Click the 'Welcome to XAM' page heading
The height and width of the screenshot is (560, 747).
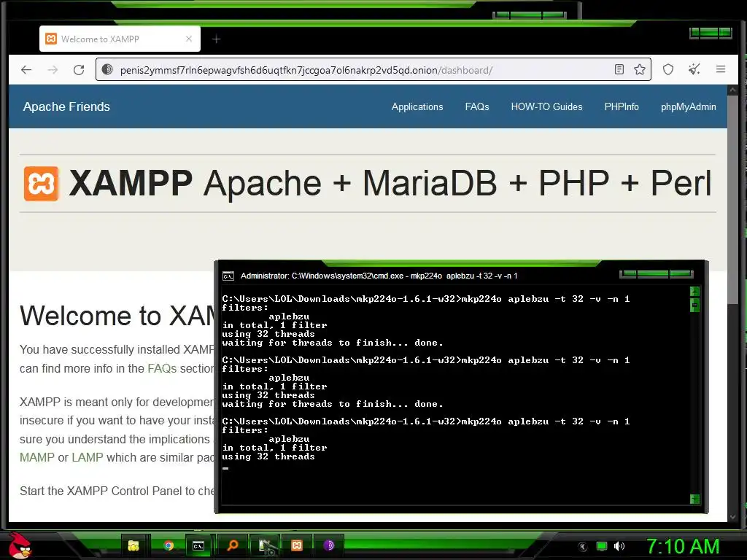(117, 316)
